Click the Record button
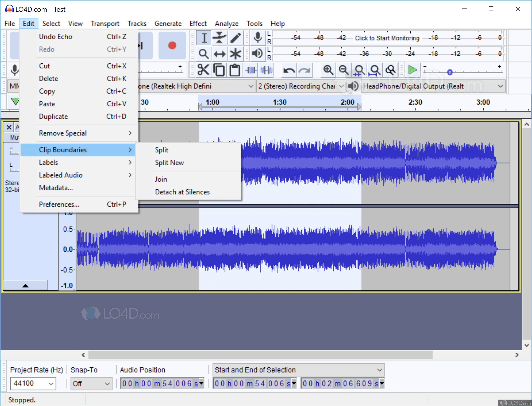 click(172, 45)
